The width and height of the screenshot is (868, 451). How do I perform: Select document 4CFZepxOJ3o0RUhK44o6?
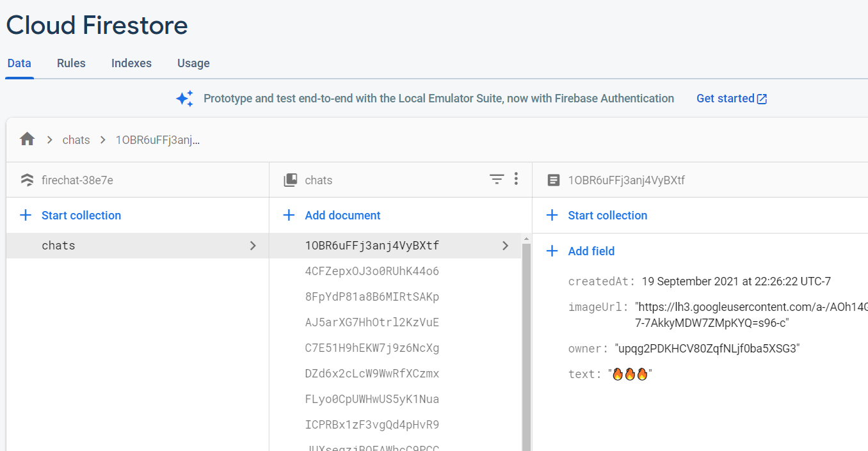coord(371,271)
